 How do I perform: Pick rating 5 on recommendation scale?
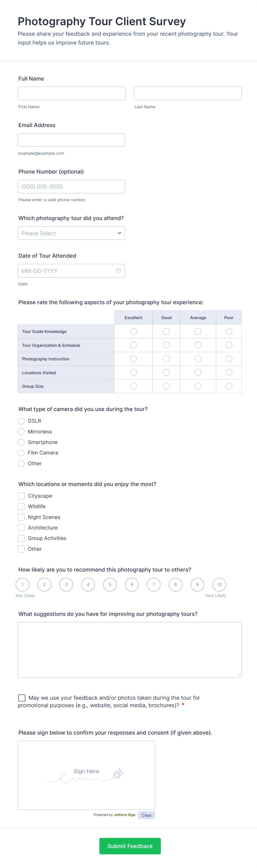pos(110,585)
